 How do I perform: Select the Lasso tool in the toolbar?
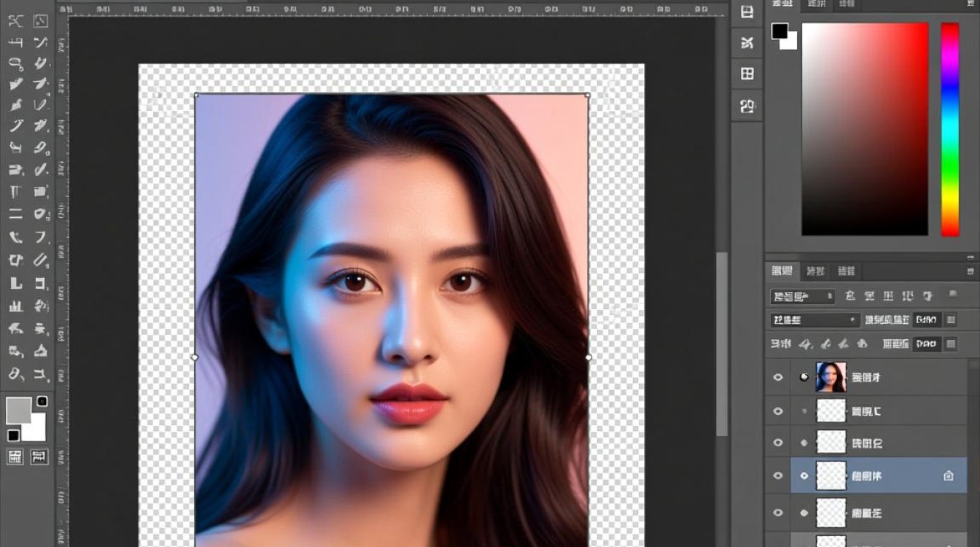click(15, 63)
